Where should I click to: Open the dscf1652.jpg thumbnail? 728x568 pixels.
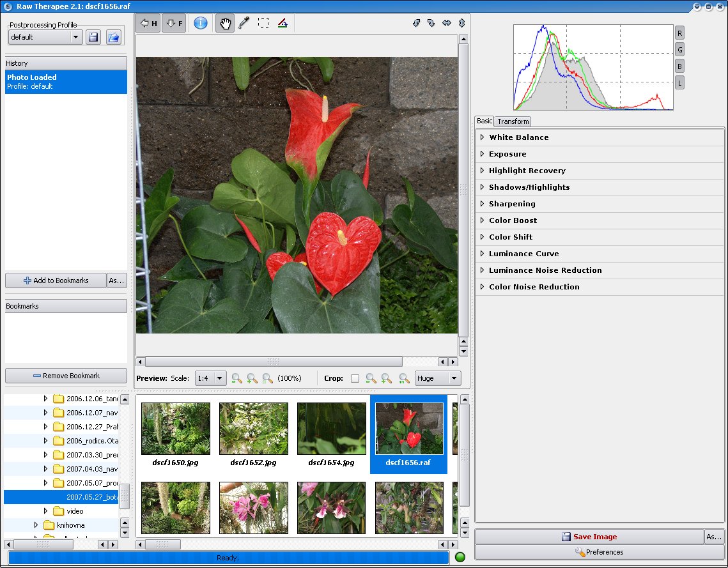click(253, 429)
